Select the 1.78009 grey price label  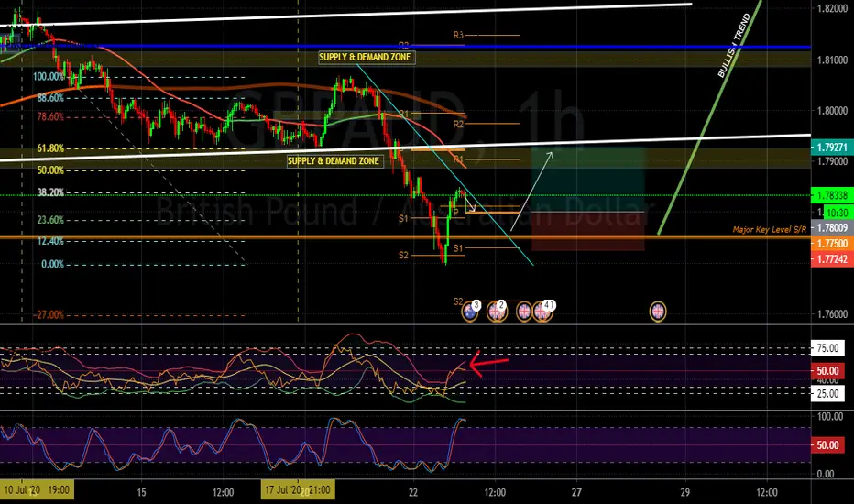[x=832, y=228]
